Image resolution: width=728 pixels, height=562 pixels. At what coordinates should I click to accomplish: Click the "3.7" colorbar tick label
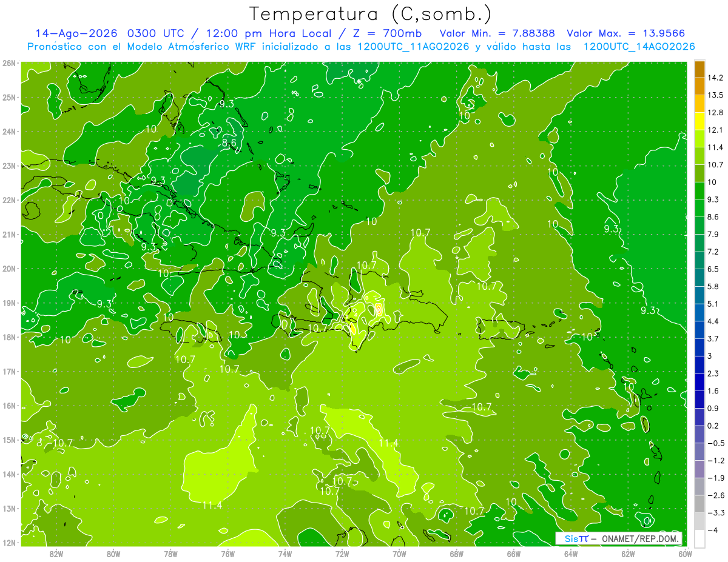click(713, 338)
